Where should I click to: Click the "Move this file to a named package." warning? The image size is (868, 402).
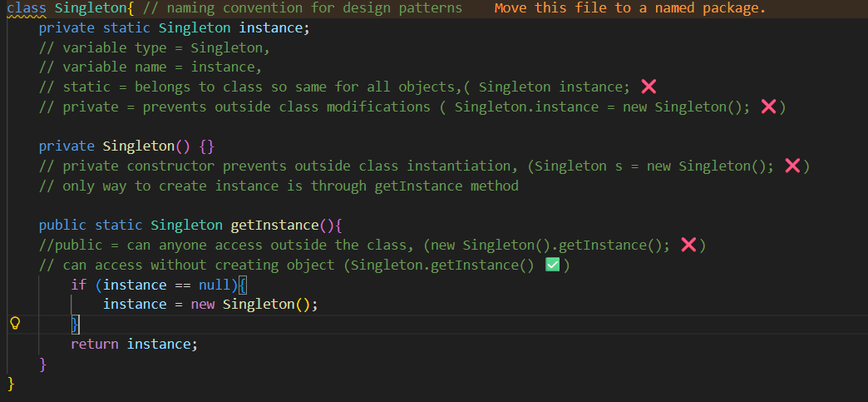[x=630, y=8]
